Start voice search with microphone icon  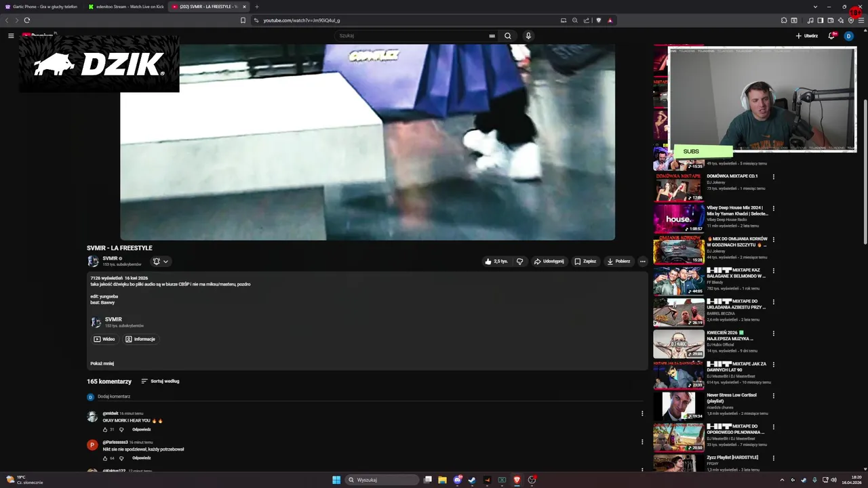528,36
